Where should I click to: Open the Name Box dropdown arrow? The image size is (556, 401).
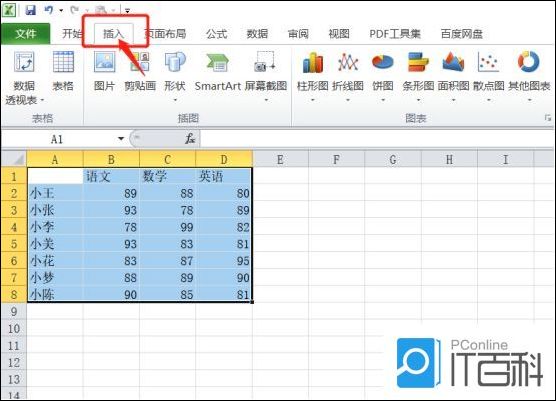121,139
